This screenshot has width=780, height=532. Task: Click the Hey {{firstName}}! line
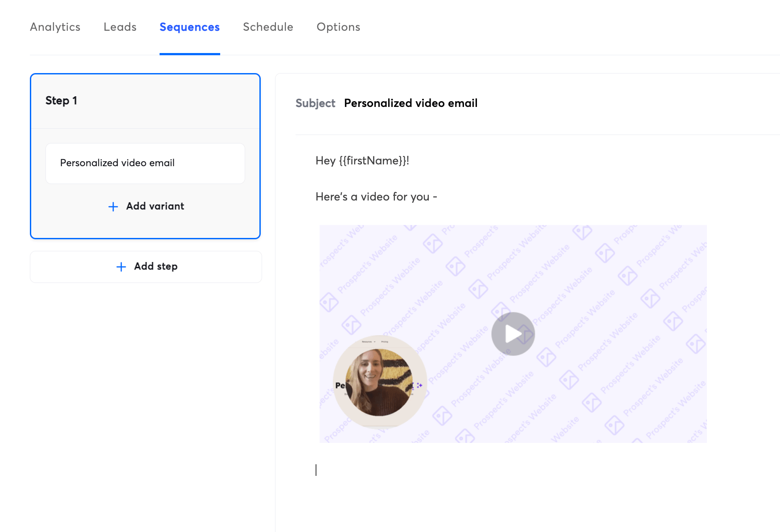[x=362, y=161]
